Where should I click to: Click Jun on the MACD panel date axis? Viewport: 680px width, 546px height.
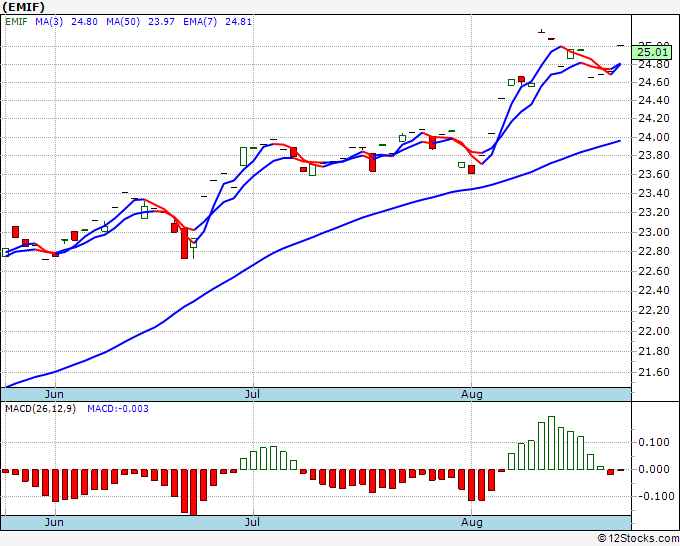click(x=54, y=522)
